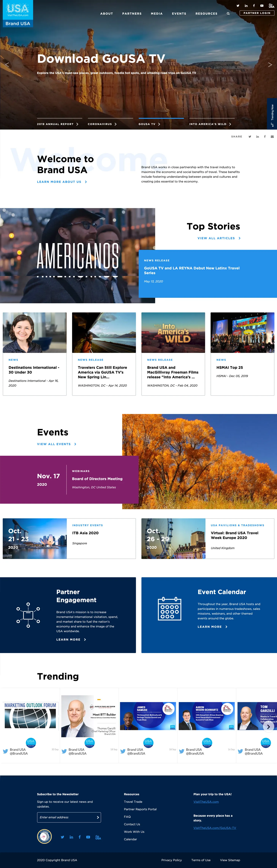
Task: Show previous hero slide arrow
Action: (7, 65)
